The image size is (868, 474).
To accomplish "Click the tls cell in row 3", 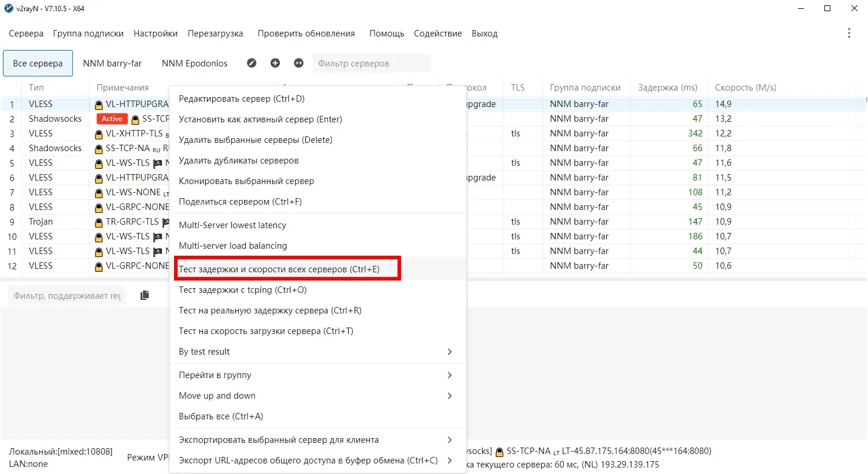I will click(516, 133).
